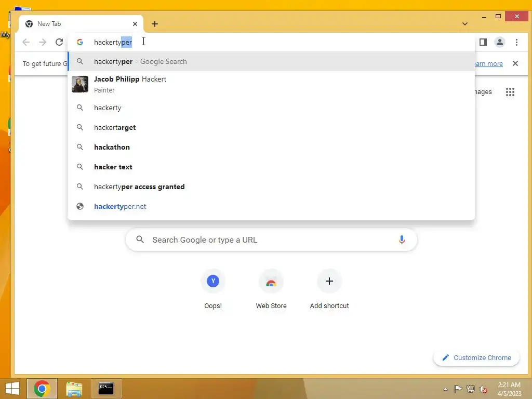Open Chrome's three-dot menu
Viewport: 532px width, 399px height.
[x=516, y=42]
